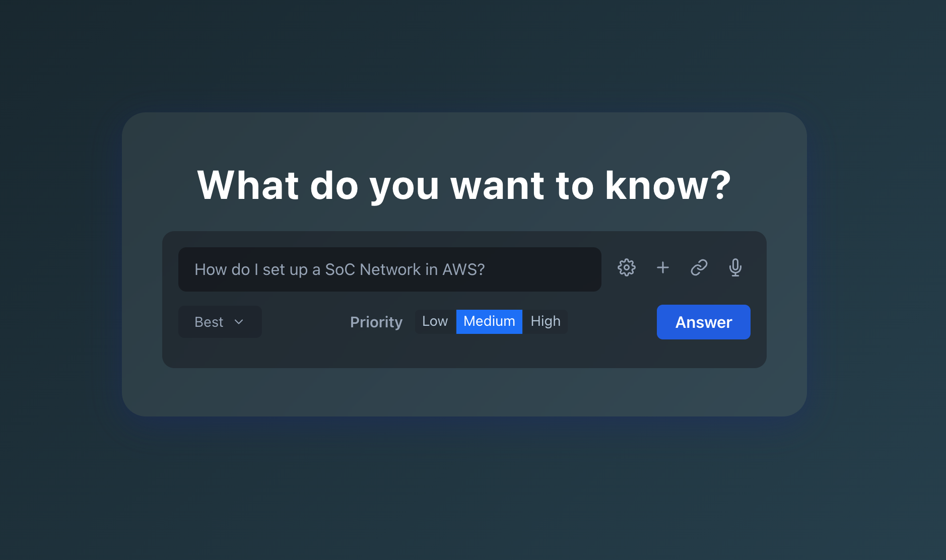946x560 pixels.
Task: Click the Priority label
Action: [x=376, y=322]
